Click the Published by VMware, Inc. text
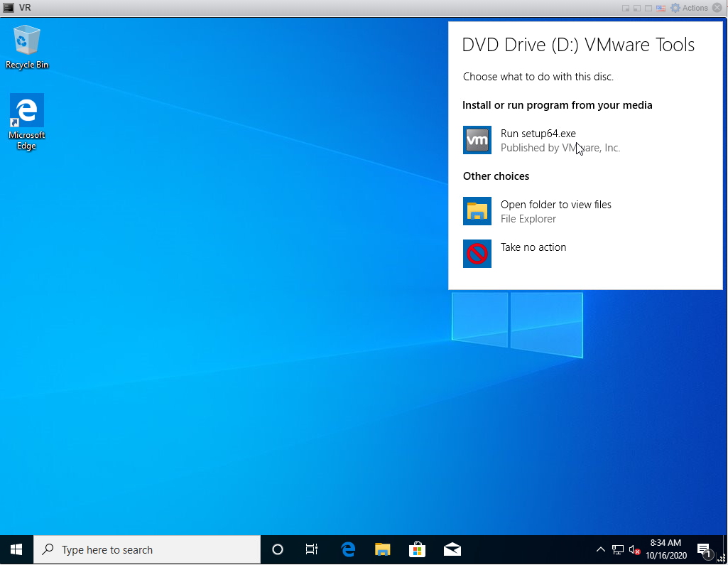728x565 pixels. pos(560,148)
